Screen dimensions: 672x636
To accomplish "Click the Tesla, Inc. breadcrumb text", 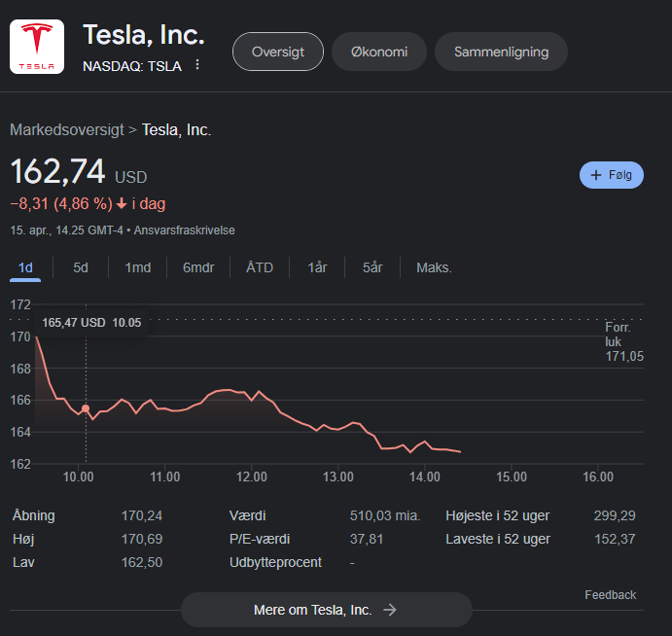I will coord(176,130).
